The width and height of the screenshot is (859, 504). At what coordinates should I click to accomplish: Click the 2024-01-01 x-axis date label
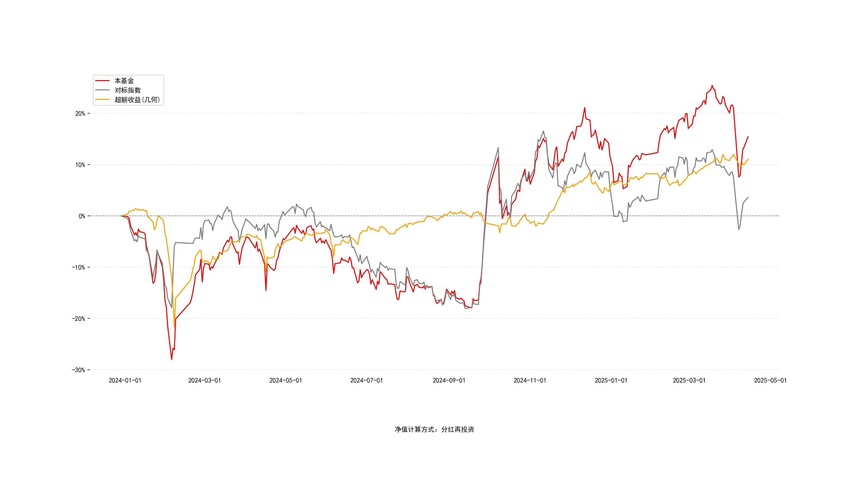click(x=125, y=381)
